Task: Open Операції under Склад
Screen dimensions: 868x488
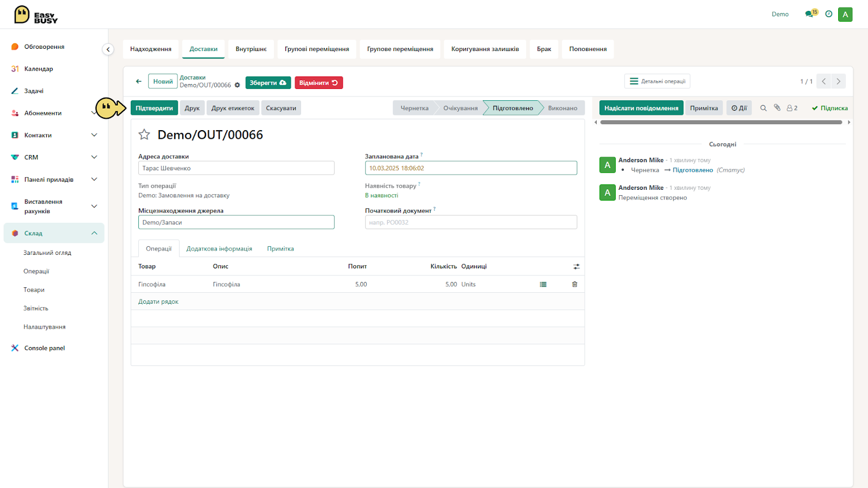Action: 36,271
